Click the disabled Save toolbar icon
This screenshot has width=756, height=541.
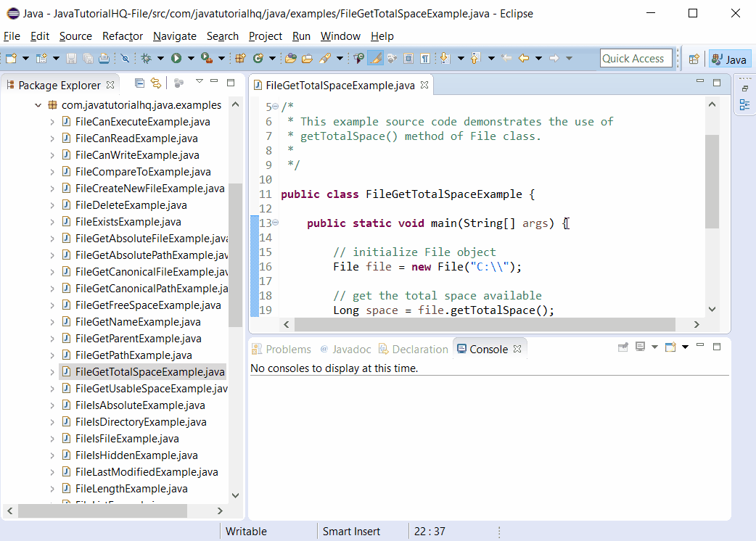pyautogui.click(x=71, y=58)
